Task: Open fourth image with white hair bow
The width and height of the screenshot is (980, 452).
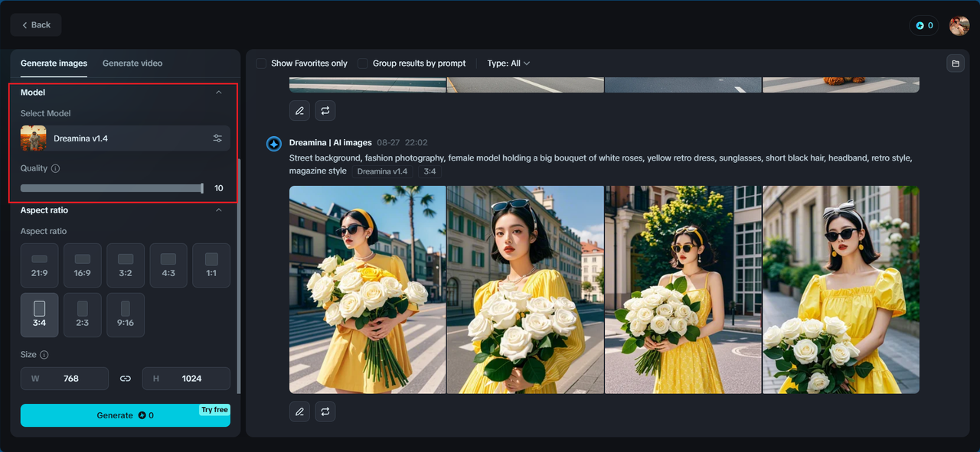Action: (841, 290)
